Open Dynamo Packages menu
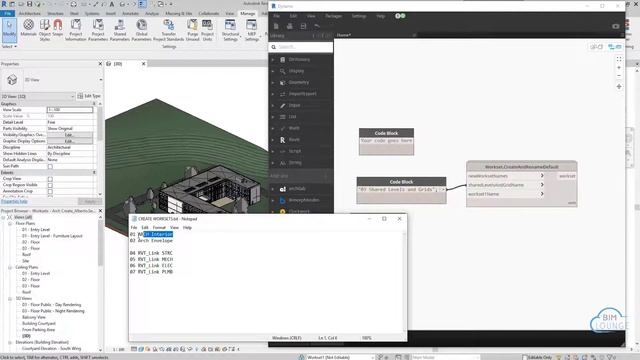Screen dimensions: 640x360 (333, 16)
